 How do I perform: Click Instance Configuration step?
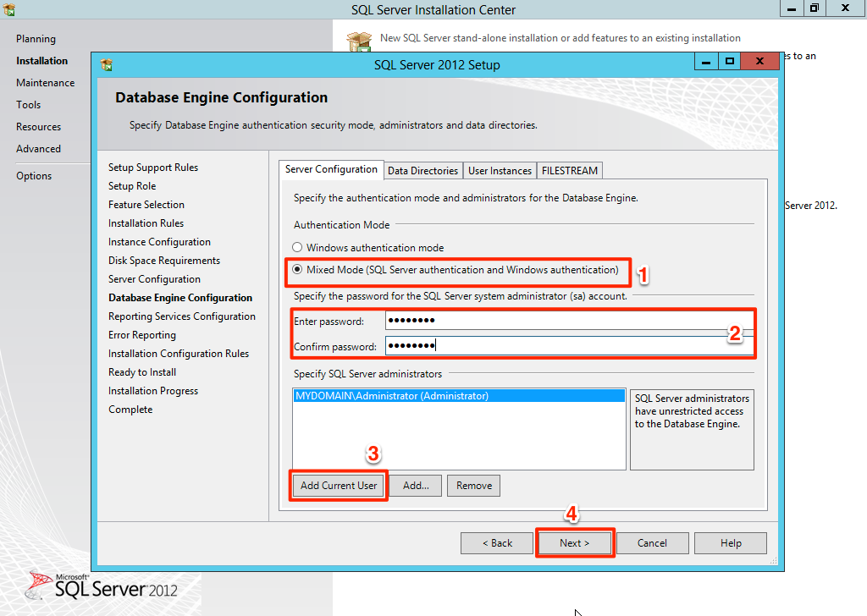(159, 242)
